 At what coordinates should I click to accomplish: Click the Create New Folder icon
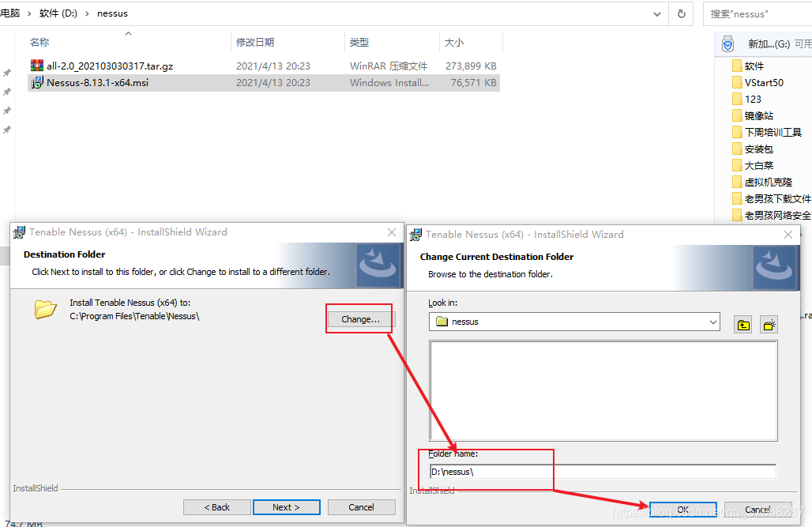(769, 325)
